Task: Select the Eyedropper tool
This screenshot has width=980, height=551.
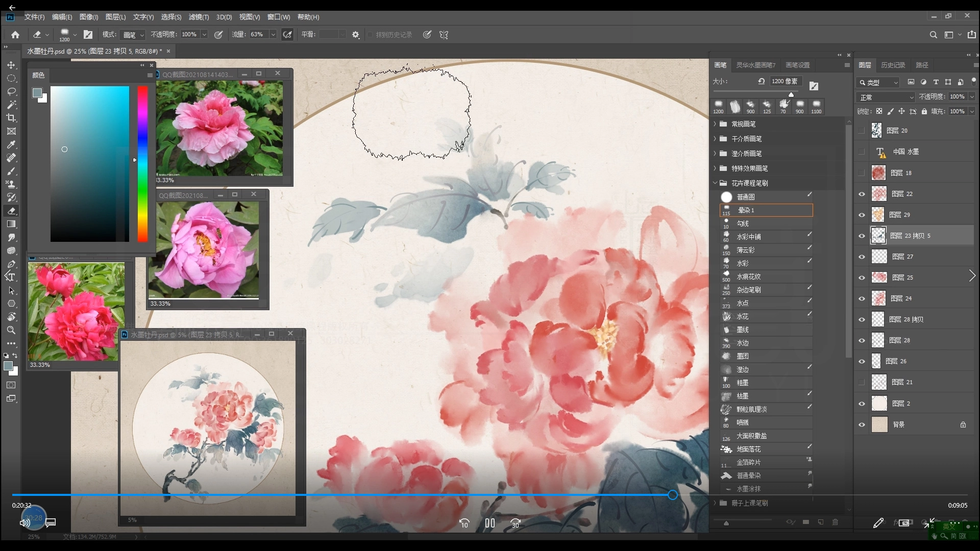Action: click(x=11, y=145)
